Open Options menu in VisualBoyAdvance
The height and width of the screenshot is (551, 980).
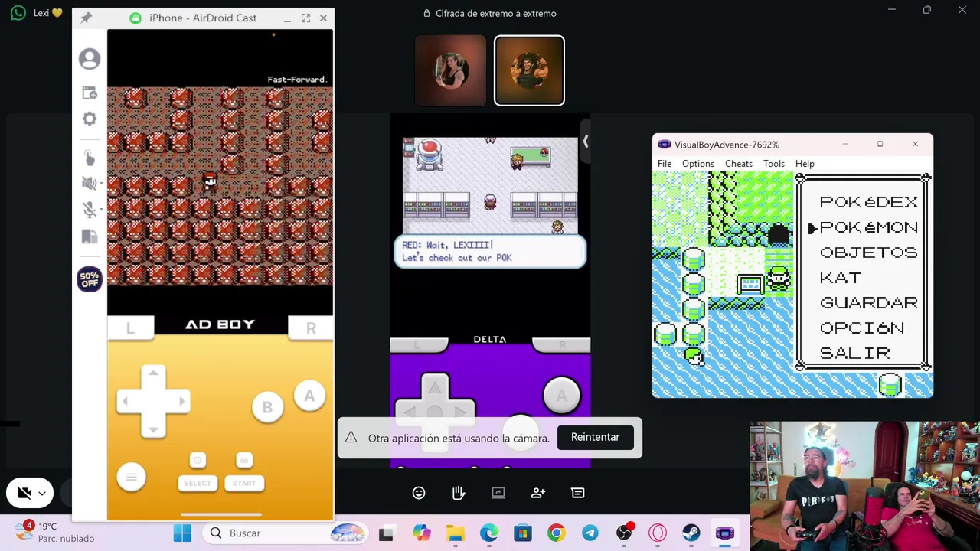pos(698,164)
